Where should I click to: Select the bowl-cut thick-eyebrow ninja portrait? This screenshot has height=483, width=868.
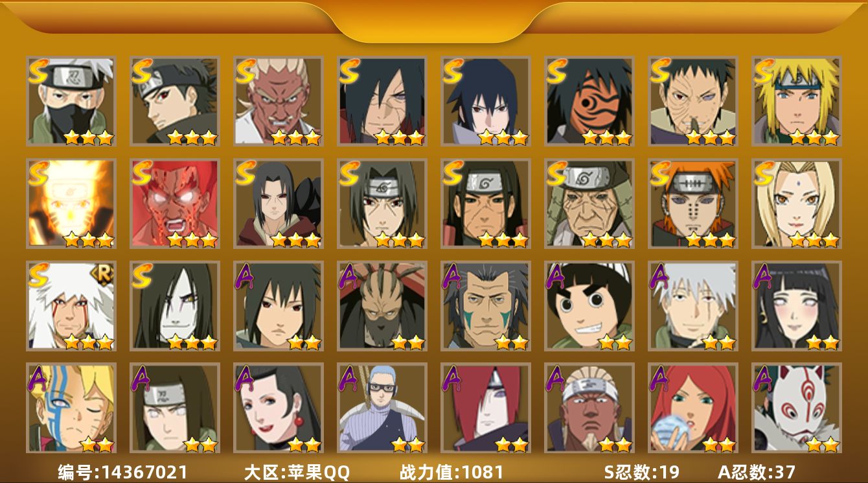coord(589,305)
